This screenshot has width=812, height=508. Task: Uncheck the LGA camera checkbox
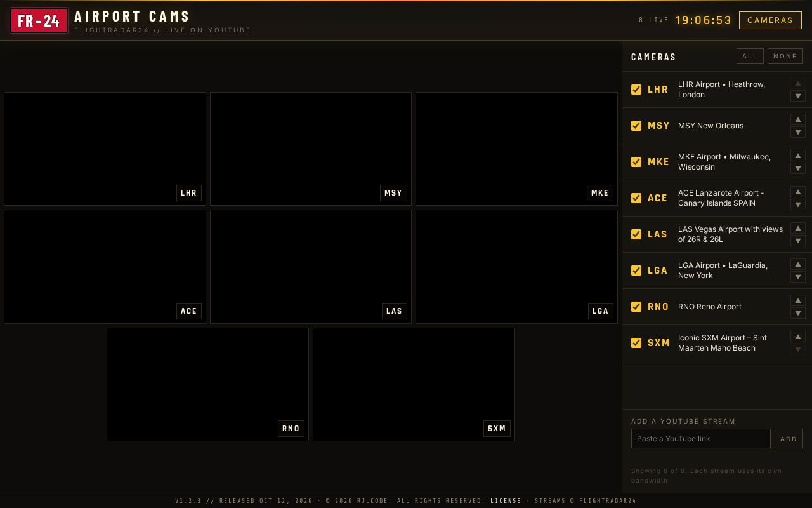pyautogui.click(x=636, y=271)
